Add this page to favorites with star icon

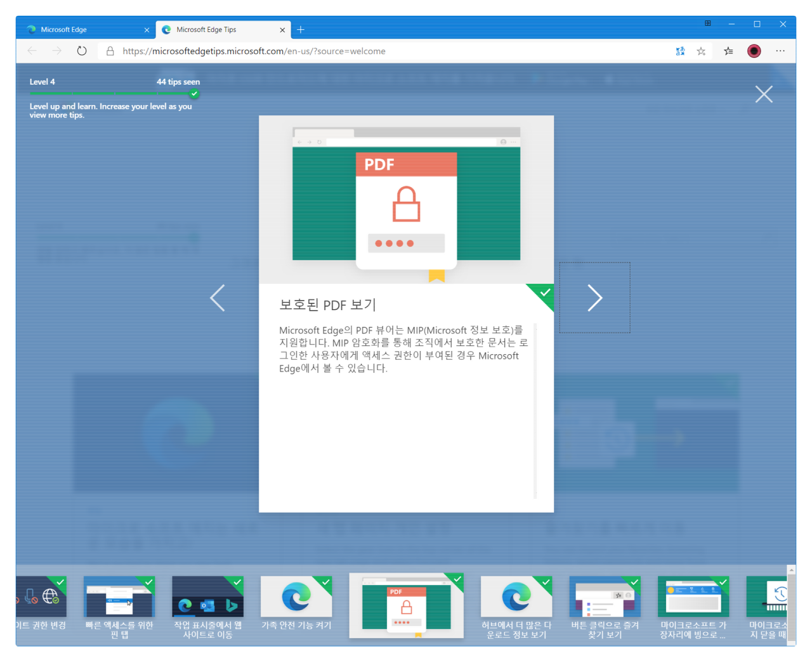[x=701, y=51]
